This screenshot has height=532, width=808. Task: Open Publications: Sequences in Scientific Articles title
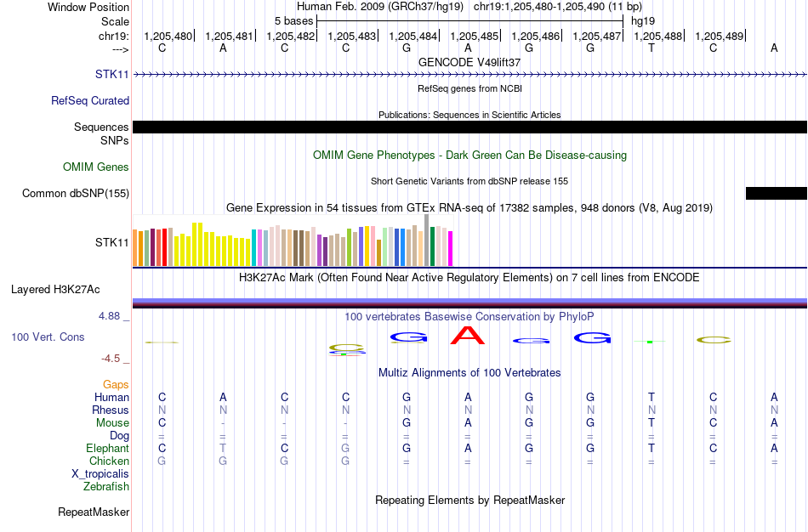pyautogui.click(x=469, y=115)
